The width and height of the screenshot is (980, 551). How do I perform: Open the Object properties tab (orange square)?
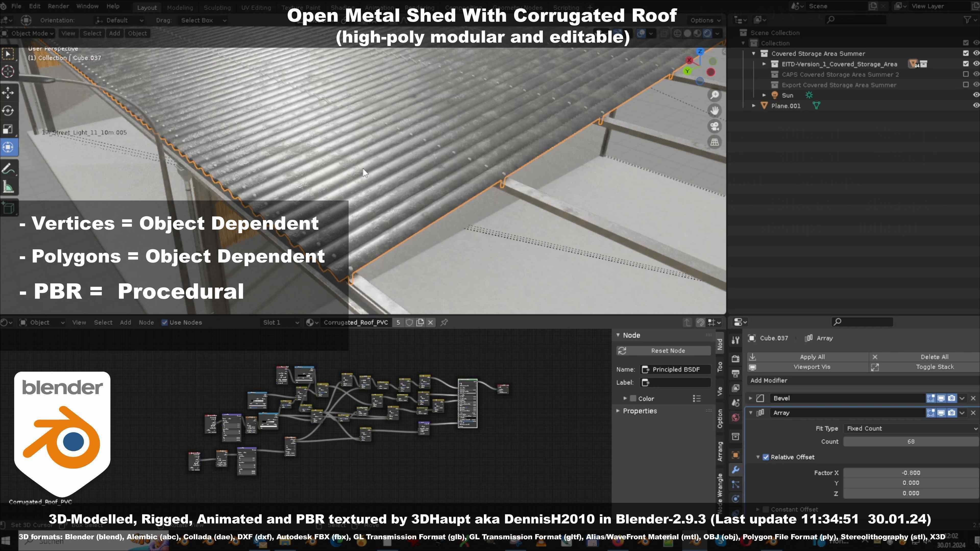tap(735, 455)
